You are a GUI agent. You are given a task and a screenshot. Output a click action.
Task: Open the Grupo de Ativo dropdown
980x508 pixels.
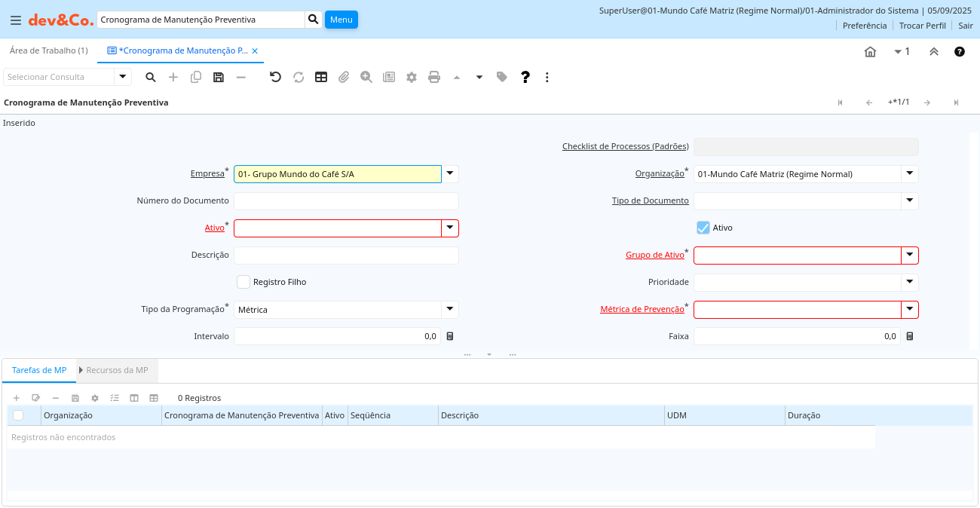pyautogui.click(x=910, y=255)
